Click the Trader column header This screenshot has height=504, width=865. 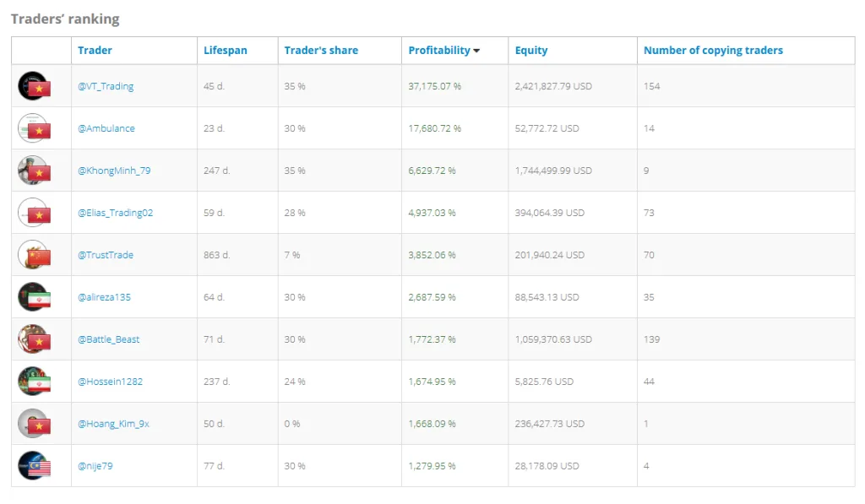tap(95, 51)
